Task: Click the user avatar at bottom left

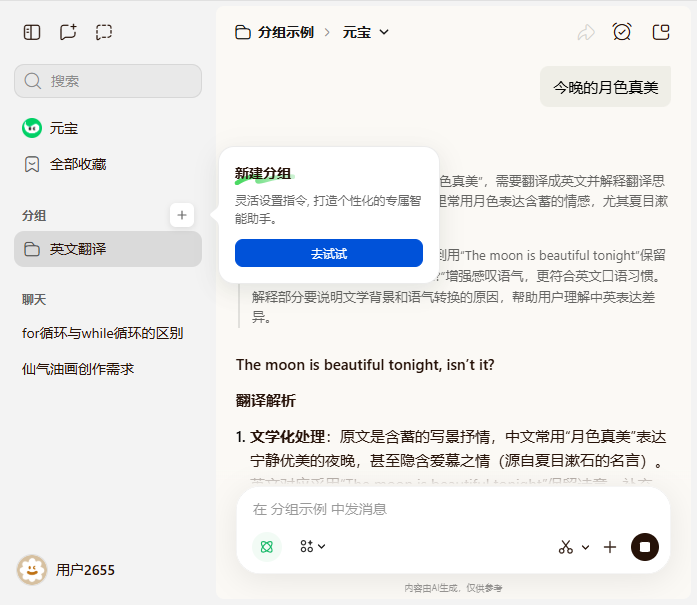Action: tap(32, 569)
